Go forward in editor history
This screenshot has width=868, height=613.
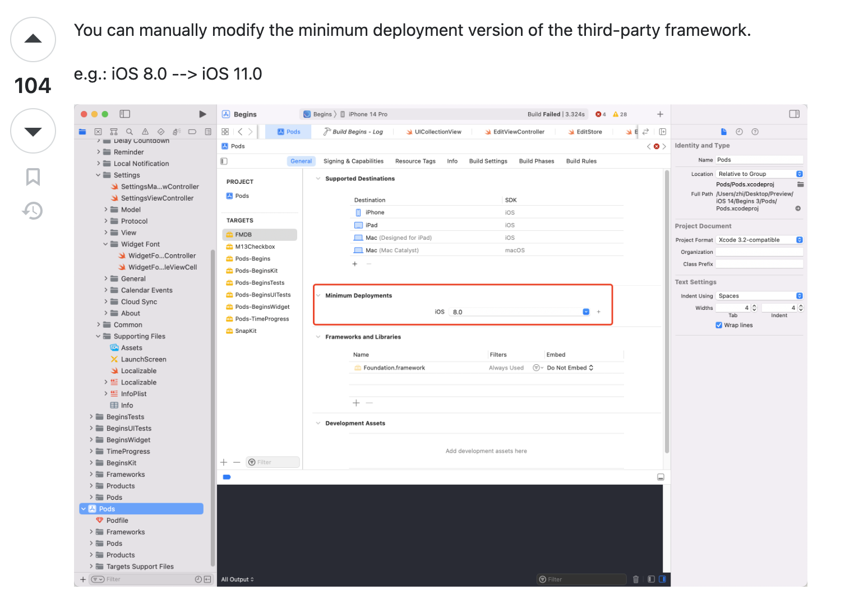250,132
